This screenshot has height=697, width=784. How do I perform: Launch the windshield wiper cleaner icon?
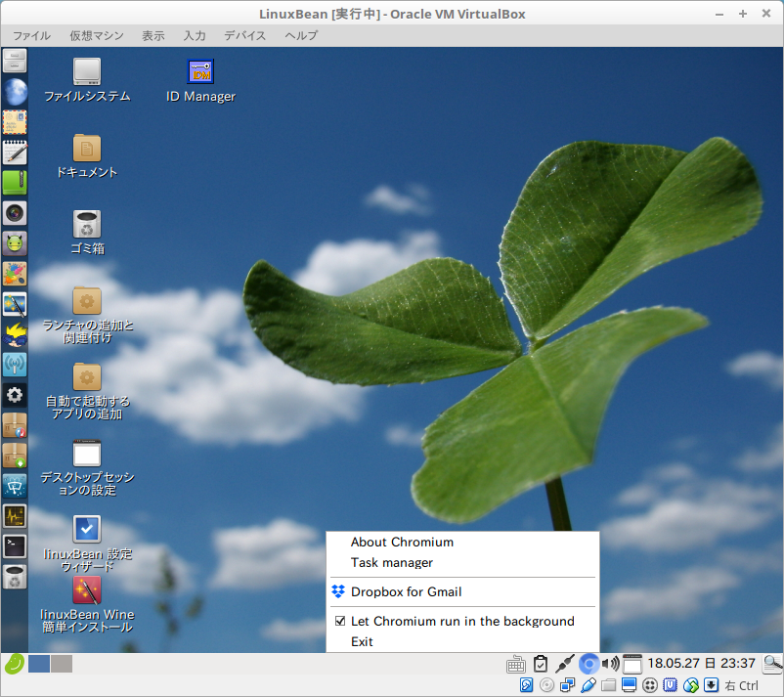click(x=15, y=487)
